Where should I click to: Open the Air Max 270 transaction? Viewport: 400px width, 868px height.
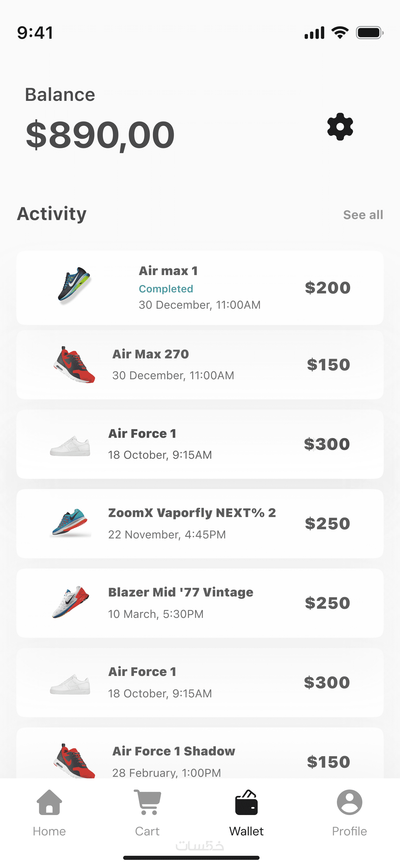[x=200, y=364]
